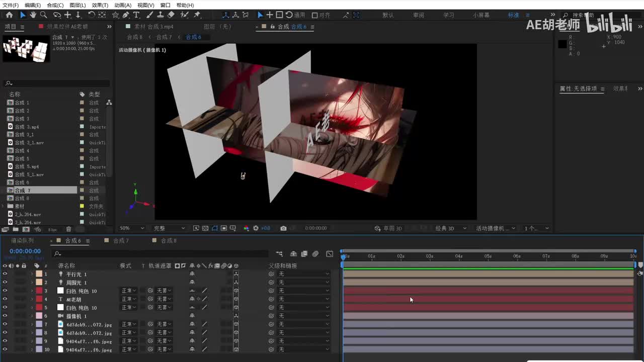Enable motion blur icon in timeline header

point(315,254)
